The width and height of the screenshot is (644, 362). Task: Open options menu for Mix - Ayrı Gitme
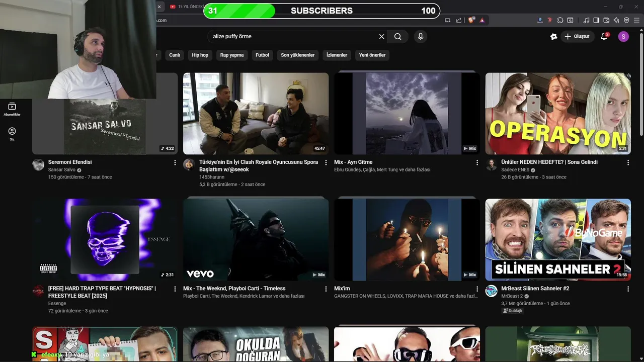click(477, 163)
